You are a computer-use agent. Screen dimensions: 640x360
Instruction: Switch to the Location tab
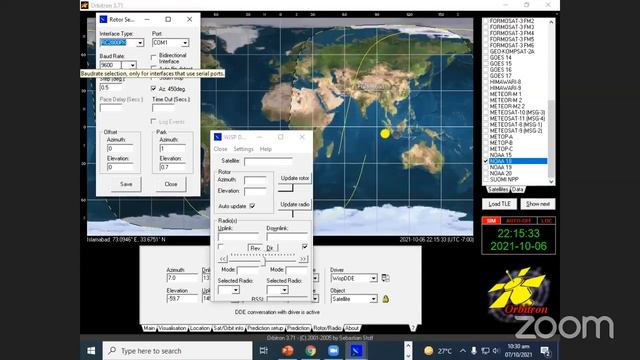click(200, 328)
